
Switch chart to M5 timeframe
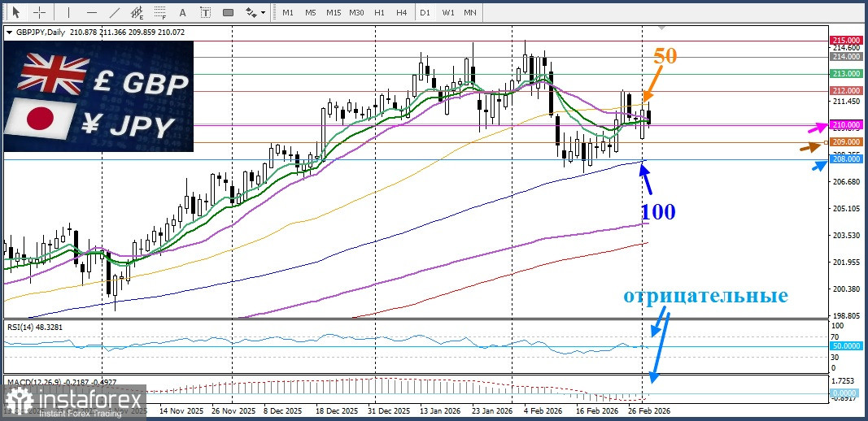click(x=311, y=12)
